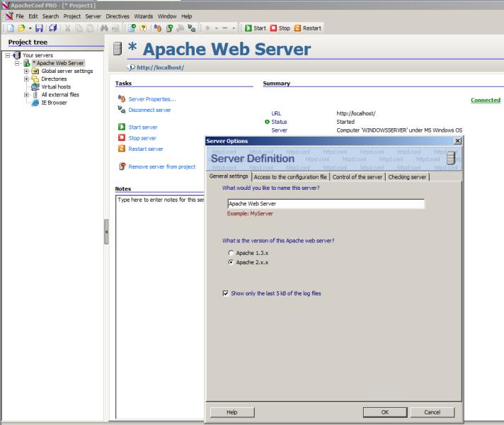Click the Remove server from project icon
504x425 pixels.
[122, 166]
